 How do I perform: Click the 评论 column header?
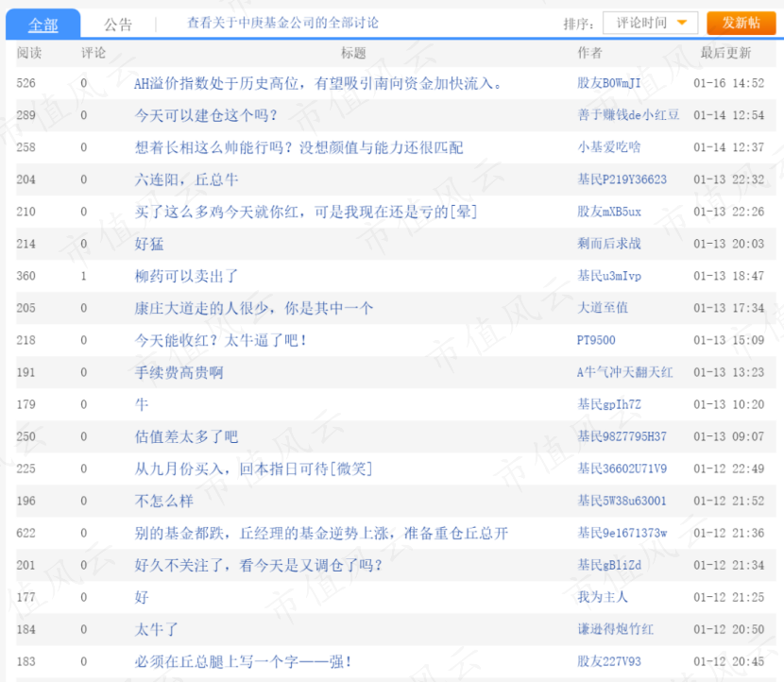click(94, 53)
